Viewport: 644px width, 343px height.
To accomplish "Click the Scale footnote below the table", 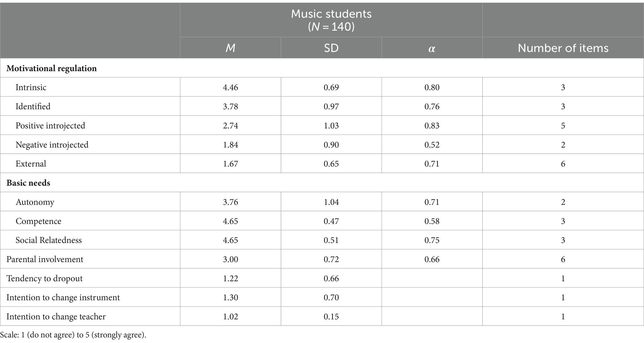I will pos(73,335).
